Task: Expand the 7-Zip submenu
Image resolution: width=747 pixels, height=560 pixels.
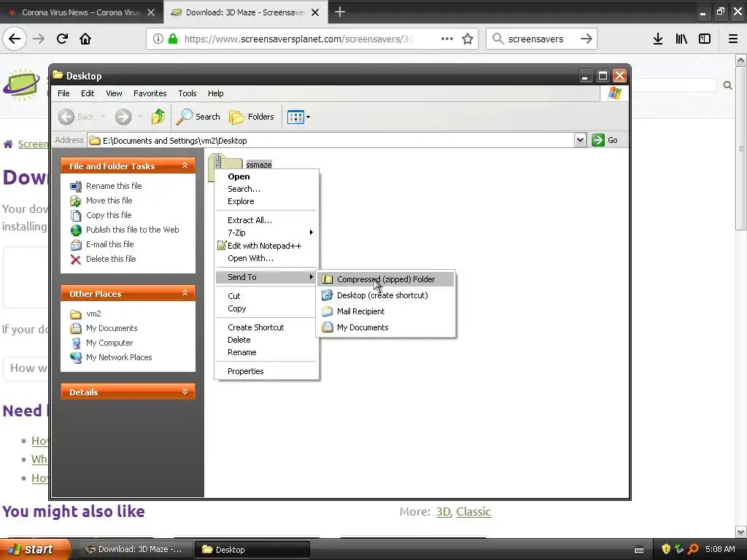Action: pyautogui.click(x=266, y=233)
